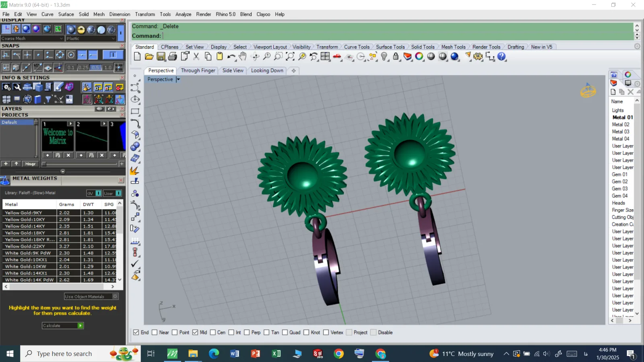
Task: Click the padlock Lock icon
Action: [x=396, y=57]
